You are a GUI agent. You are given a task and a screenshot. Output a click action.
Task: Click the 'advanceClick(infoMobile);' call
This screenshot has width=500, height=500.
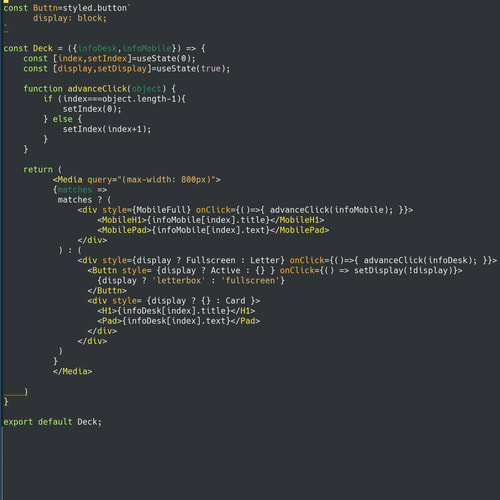pyautogui.click(x=331, y=210)
